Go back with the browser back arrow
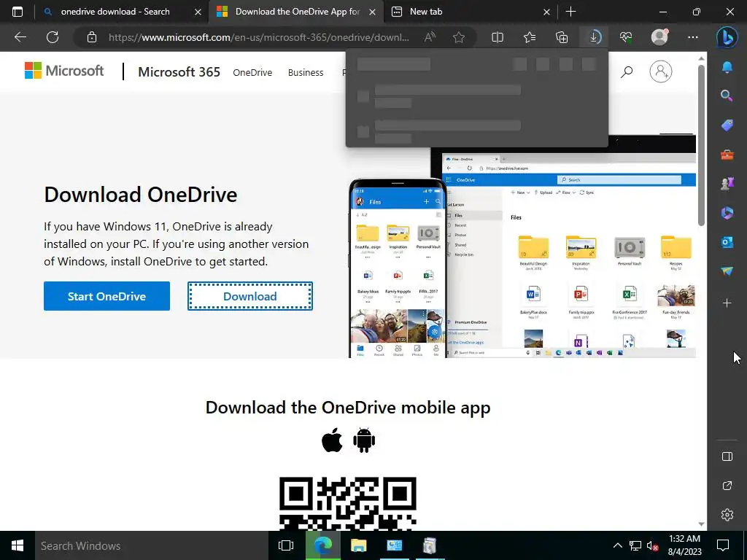747x560 pixels. point(20,37)
